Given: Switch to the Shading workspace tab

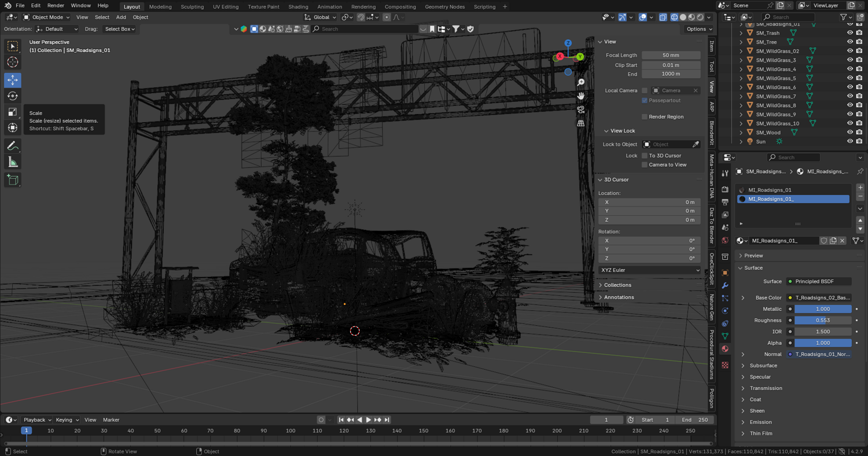Looking at the screenshot, I should 298,7.
